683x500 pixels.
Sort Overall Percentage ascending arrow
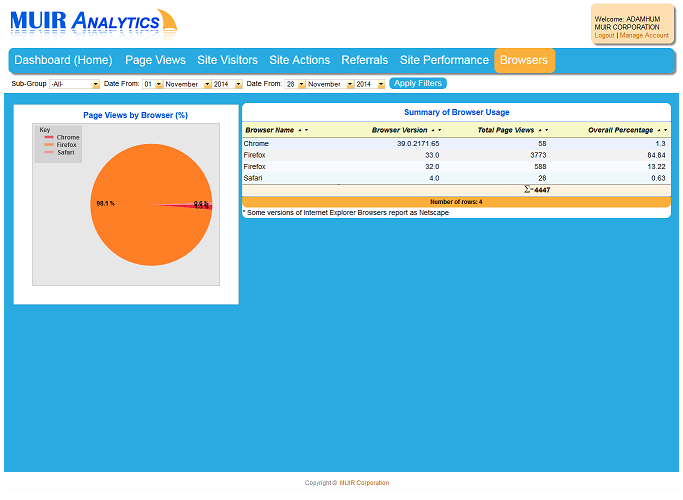659,130
